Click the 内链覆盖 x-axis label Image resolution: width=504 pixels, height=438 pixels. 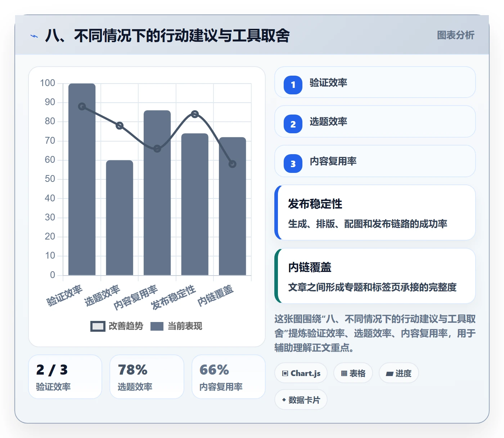pos(215,296)
